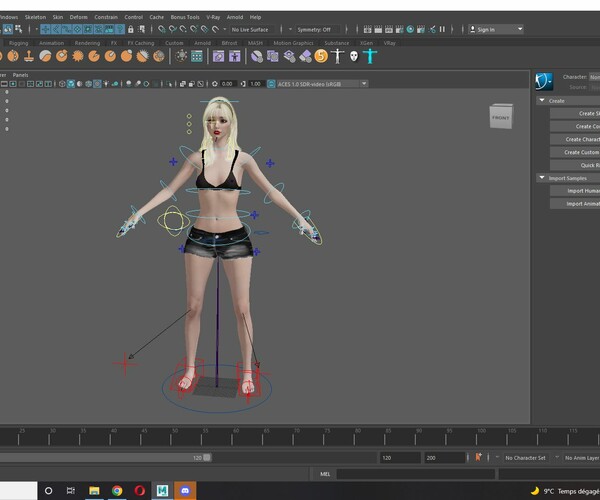The image size is (600, 500).
Task: Click the animation end time field 200
Action: pyautogui.click(x=444, y=458)
